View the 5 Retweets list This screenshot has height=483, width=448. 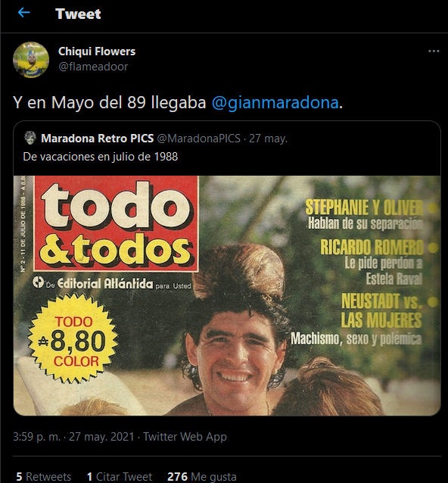pos(43,476)
